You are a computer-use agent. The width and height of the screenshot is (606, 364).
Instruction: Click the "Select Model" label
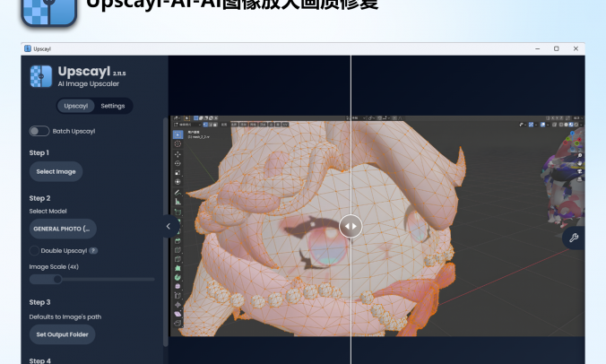pos(48,212)
